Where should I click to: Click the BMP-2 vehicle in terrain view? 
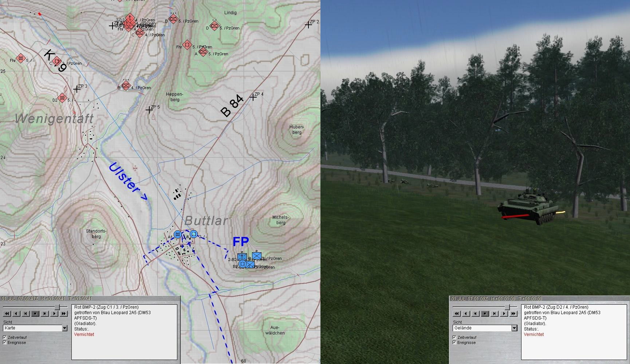(x=527, y=207)
